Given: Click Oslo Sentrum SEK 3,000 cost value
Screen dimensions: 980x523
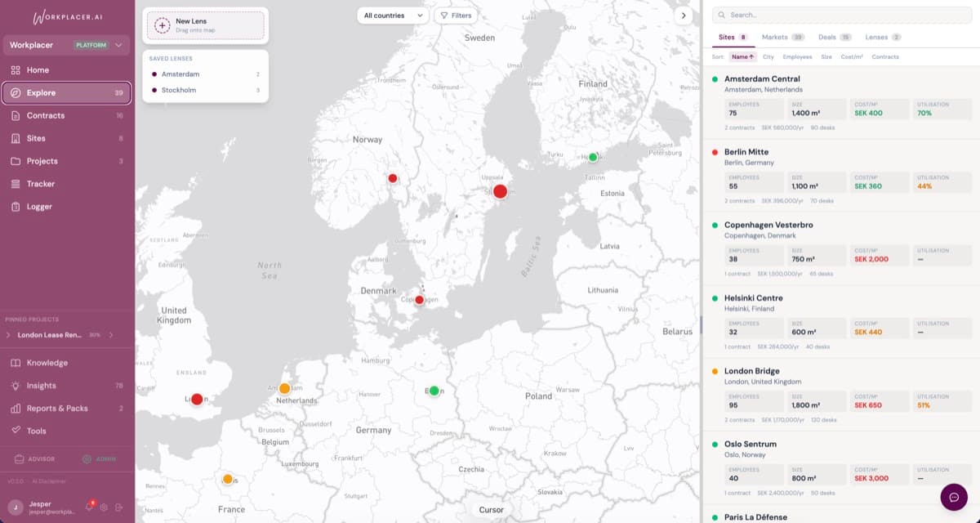Looking at the screenshot, I should click(x=871, y=478).
